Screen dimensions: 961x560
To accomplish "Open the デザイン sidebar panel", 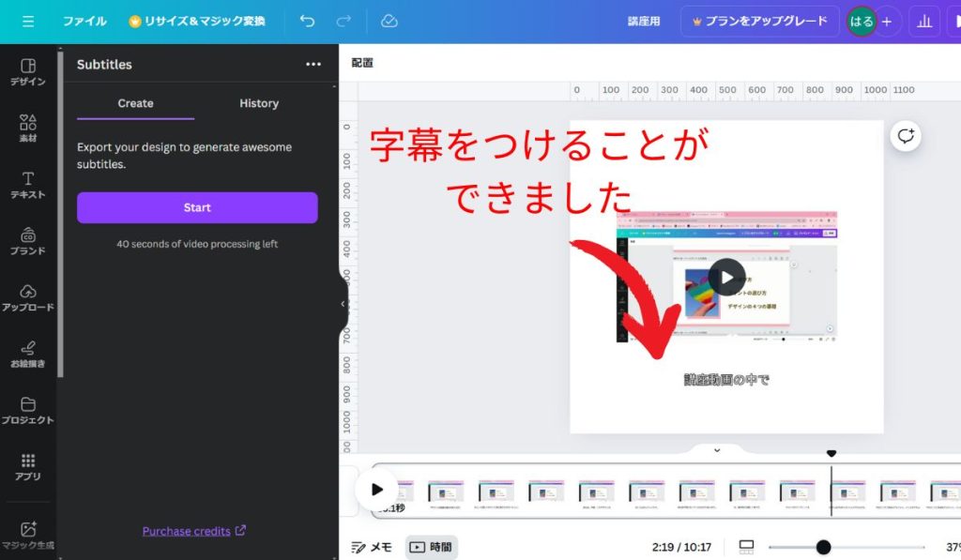I will click(28, 71).
